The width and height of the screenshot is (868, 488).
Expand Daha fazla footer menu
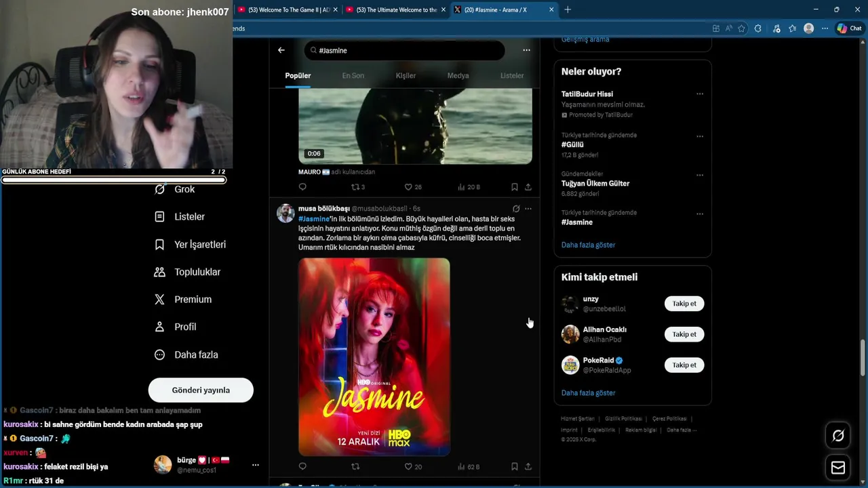tap(682, 430)
